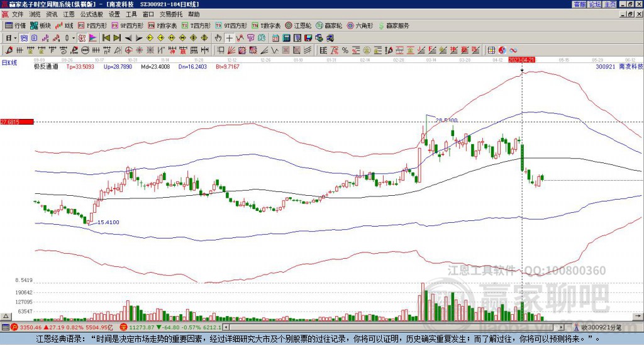The width and height of the screenshot is (644, 345).
Task: Step chart right with black right arrow
Action: pos(139,38)
